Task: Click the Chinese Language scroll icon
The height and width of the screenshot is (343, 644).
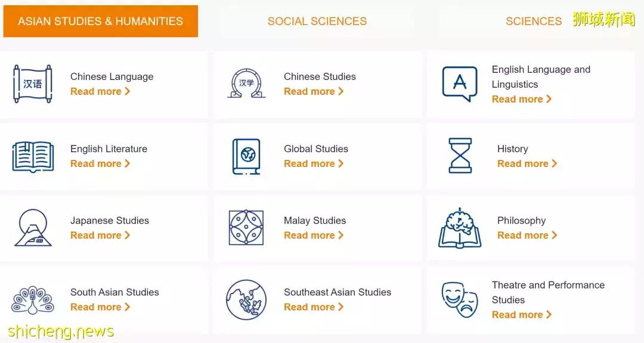Action: pyautogui.click(x=32, y=84)
